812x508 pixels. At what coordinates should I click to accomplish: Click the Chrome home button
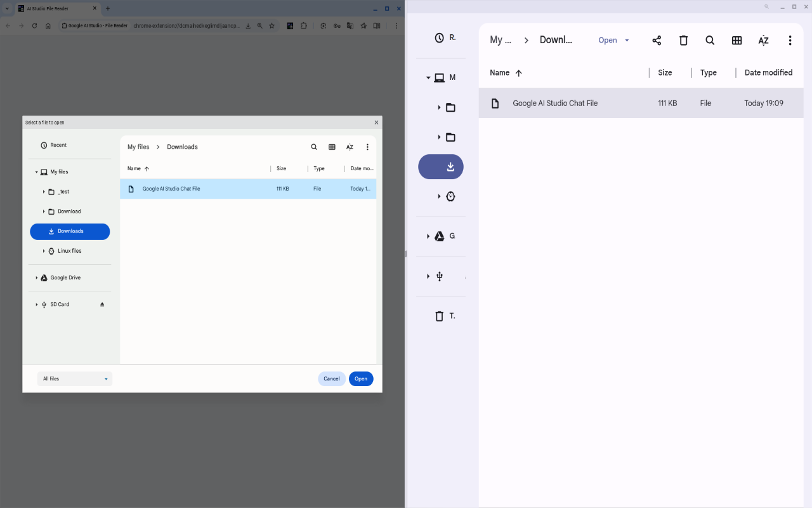pos(48,26)
